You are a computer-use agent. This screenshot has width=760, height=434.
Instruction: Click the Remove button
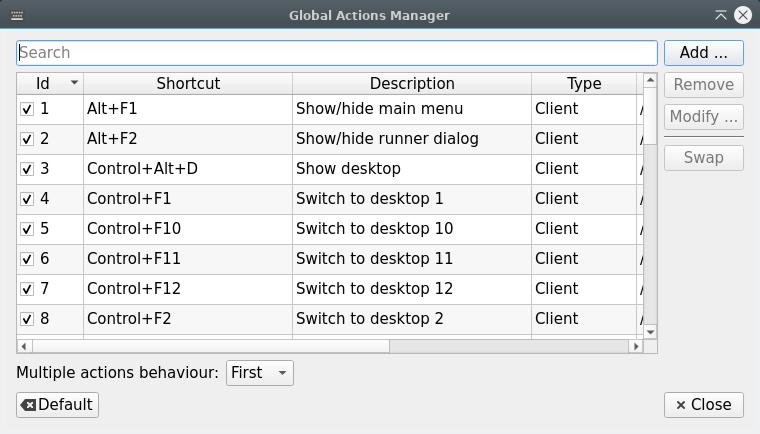(704, 85)
